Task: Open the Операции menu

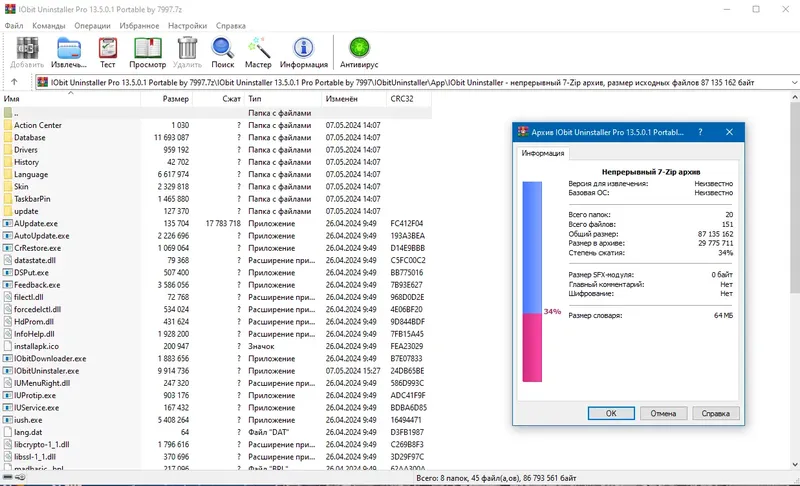Action: point(92,25)
